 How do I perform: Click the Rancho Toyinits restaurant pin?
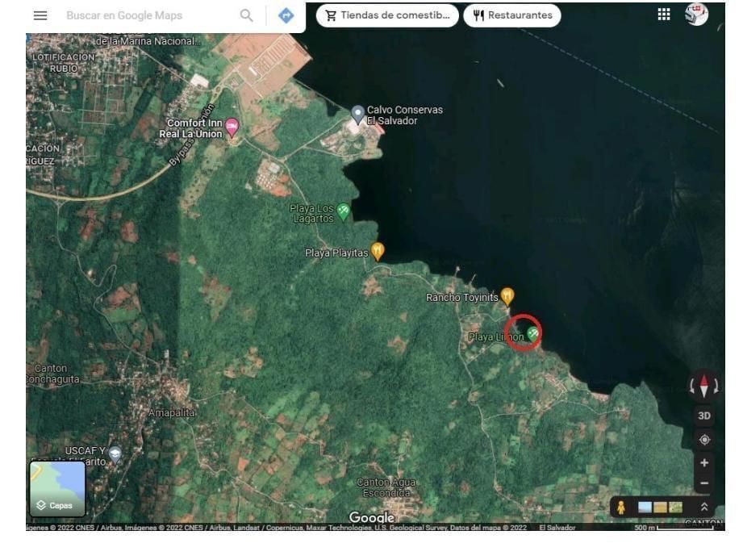click(507, 295)
